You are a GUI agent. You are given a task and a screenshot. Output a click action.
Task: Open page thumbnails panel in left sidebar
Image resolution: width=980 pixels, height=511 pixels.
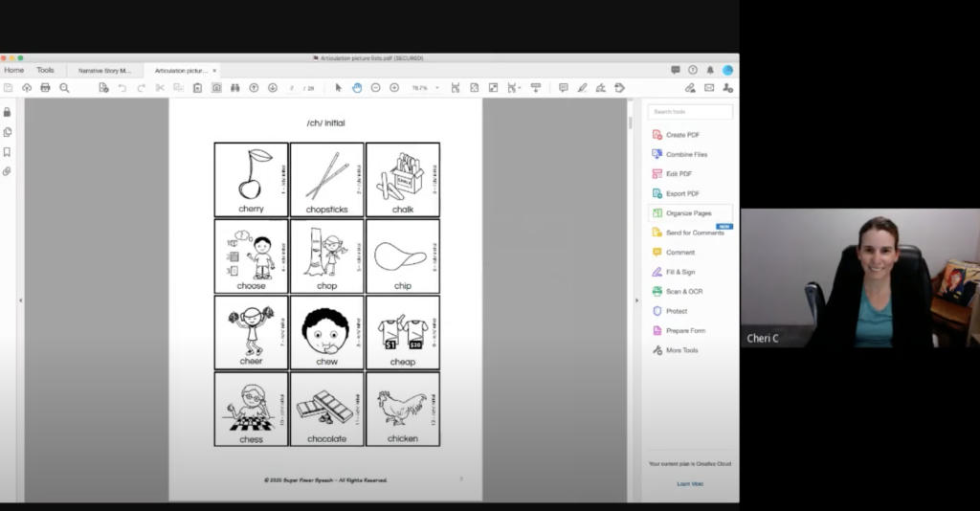pos(8,132)
